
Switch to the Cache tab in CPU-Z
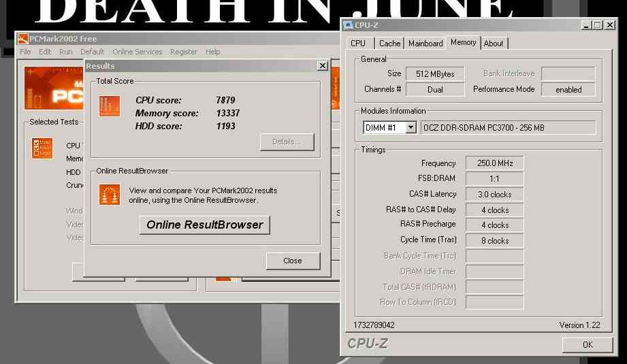pyautogui.click(x=389, y=43)
